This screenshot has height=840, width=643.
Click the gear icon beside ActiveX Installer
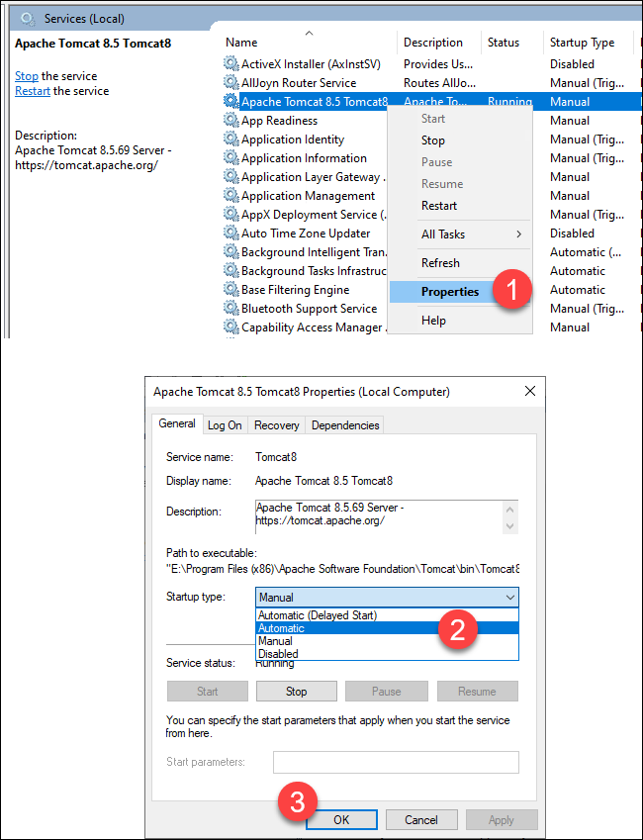tap(230, 63)
